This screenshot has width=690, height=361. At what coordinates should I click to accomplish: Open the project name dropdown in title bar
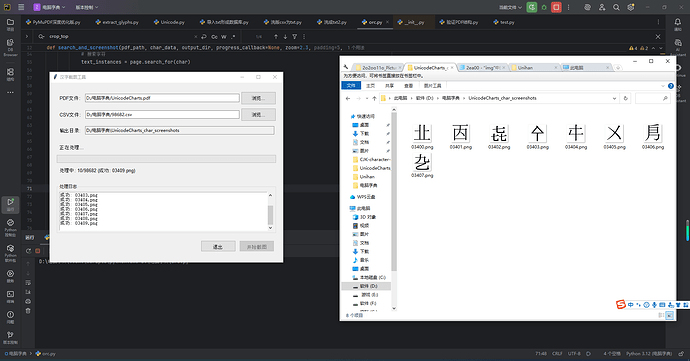pyautogui.click(x=50, y=7)
